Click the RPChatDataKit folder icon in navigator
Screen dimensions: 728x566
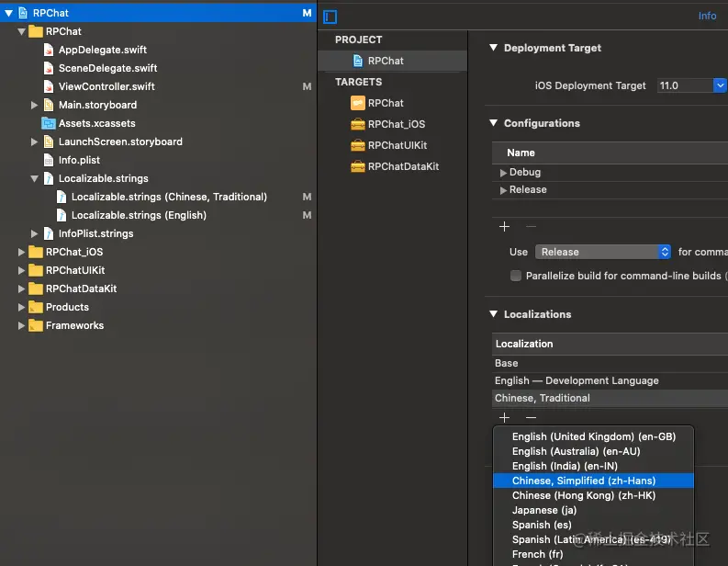35,289
